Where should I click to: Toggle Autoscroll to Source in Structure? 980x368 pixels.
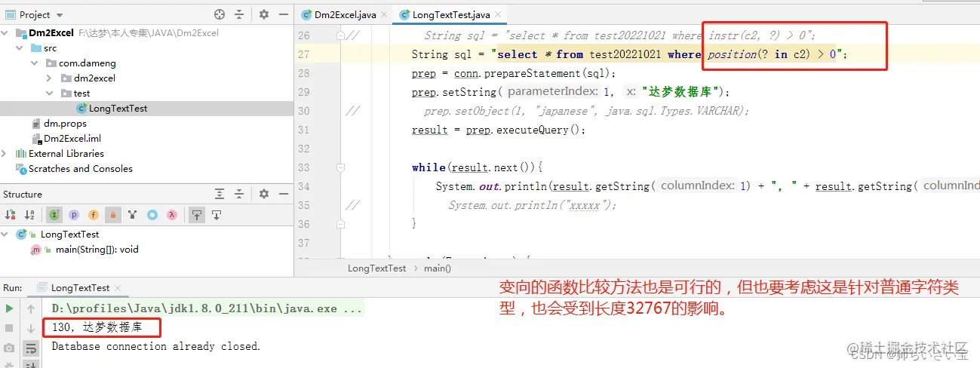coord(196,215)
